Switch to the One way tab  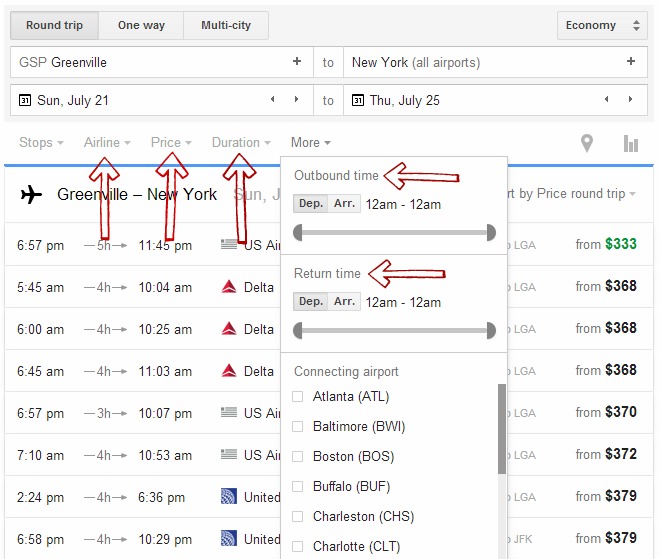[142, 25]
